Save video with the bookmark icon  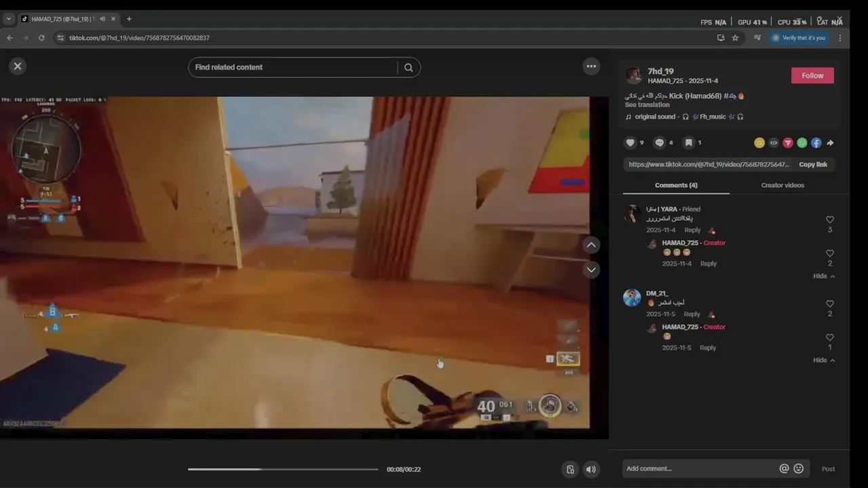pyautogui.click(x=688, y=142)
